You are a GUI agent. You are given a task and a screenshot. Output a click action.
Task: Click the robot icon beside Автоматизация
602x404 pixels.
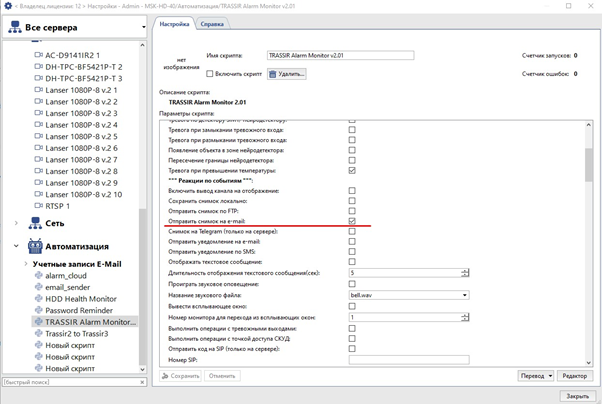click(35, 246)
